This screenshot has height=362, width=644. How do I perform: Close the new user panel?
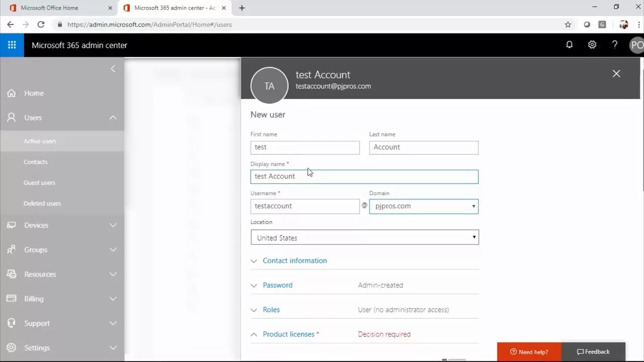(616, 73)
